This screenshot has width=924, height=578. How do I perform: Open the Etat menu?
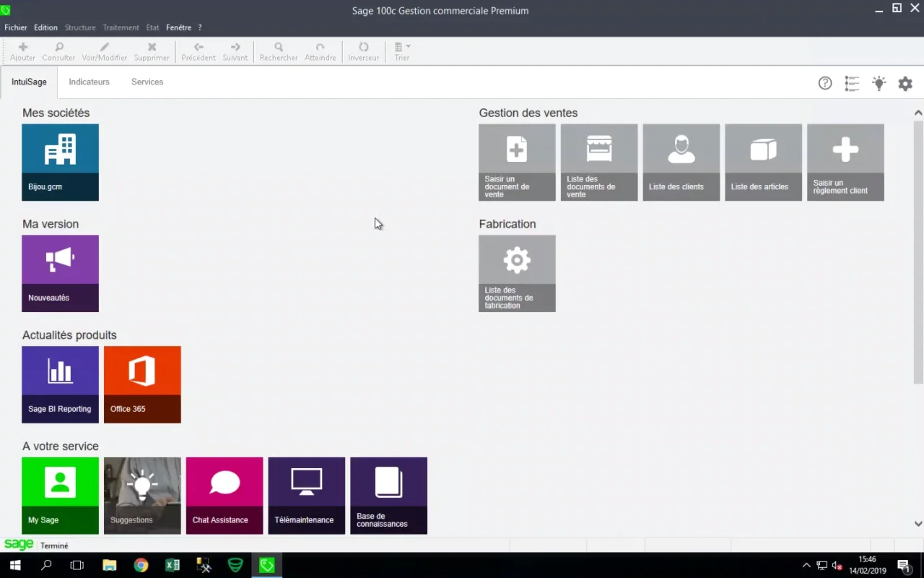pyautogui.click(x=152, y=27)
